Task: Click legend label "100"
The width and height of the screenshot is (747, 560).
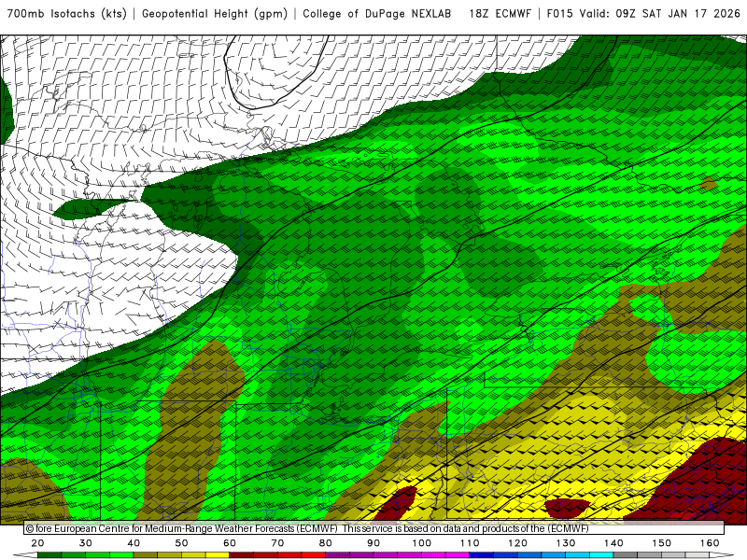Action: [422, 543]
